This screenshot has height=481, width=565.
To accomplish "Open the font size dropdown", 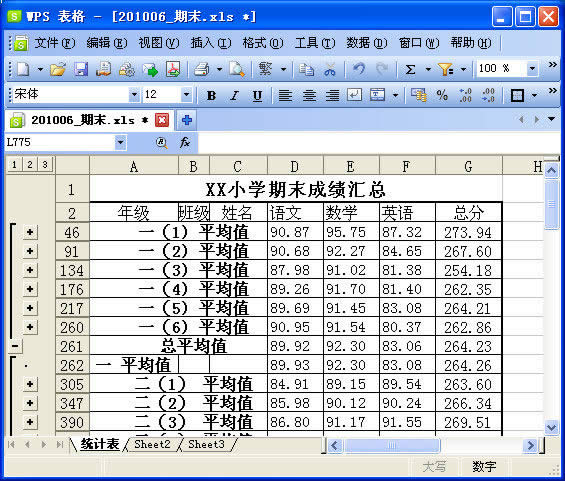I will [186, 95].
